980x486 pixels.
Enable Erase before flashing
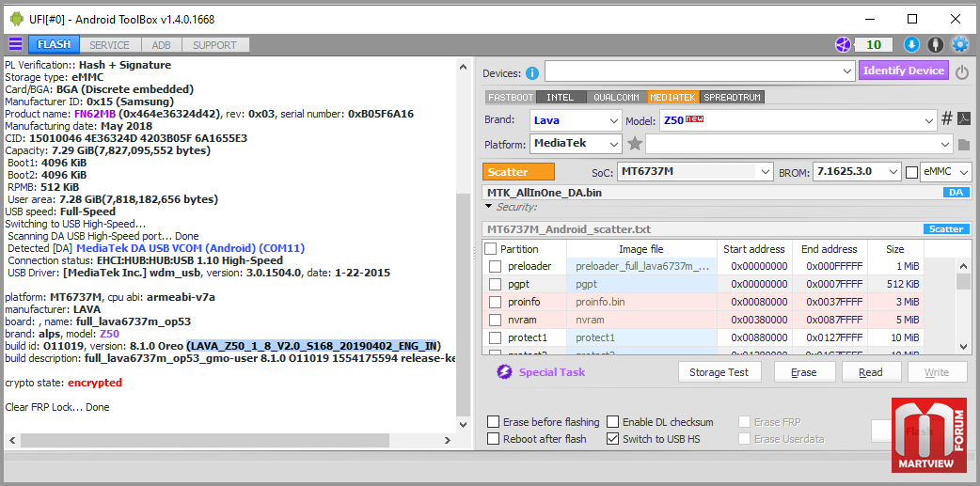click(493, 422)
